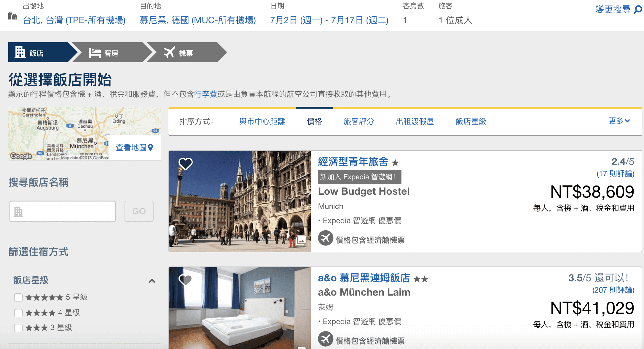Click the destination 慕尼黑, 德國 (MUC-所有機場)
644x349 pixels.
point(198,20)
